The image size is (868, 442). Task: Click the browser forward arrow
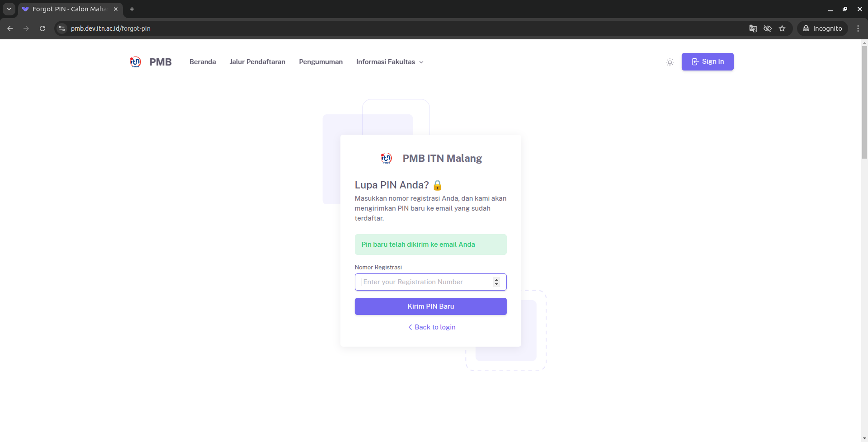[x=26, y=28]
